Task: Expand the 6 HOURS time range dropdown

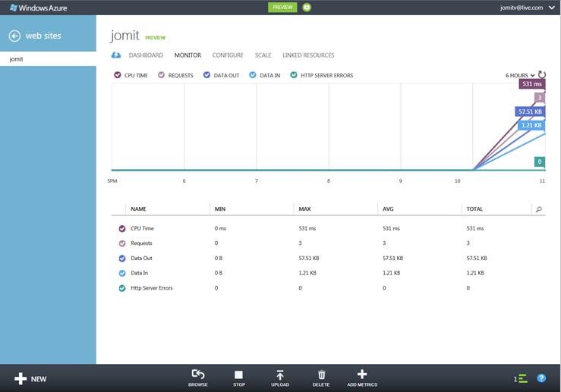Action: (520, 75)
